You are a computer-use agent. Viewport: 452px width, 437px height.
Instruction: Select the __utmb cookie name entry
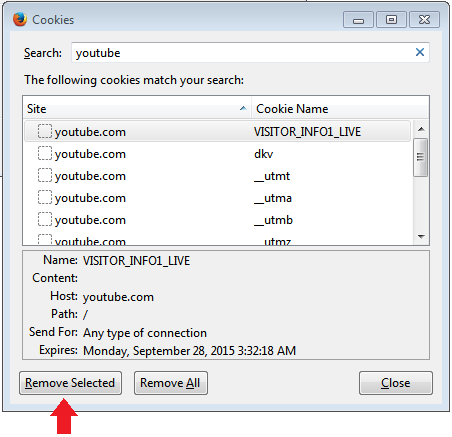(x=273, y=220)
